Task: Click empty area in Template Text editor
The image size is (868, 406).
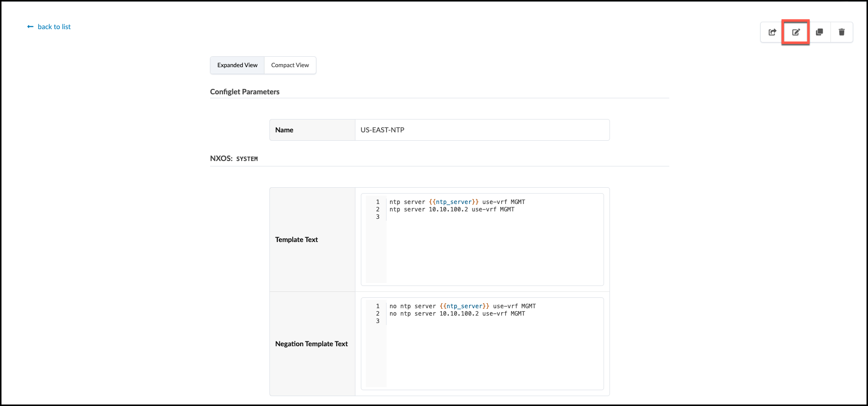Action: coord(494,252)
